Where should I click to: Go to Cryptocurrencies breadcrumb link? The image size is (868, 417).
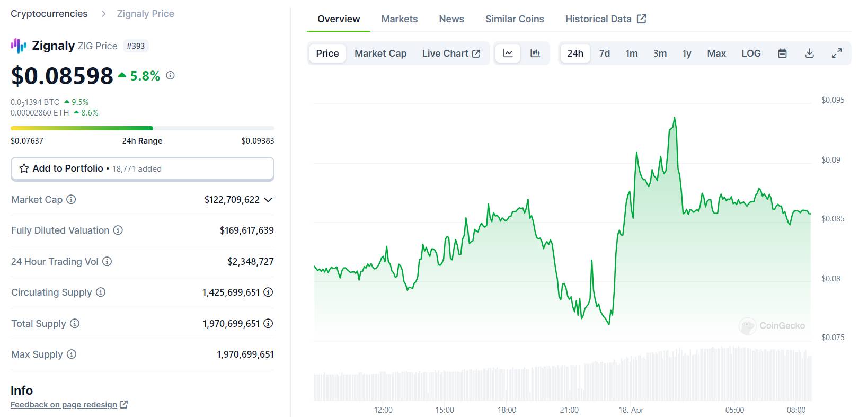tap(49, 14)
